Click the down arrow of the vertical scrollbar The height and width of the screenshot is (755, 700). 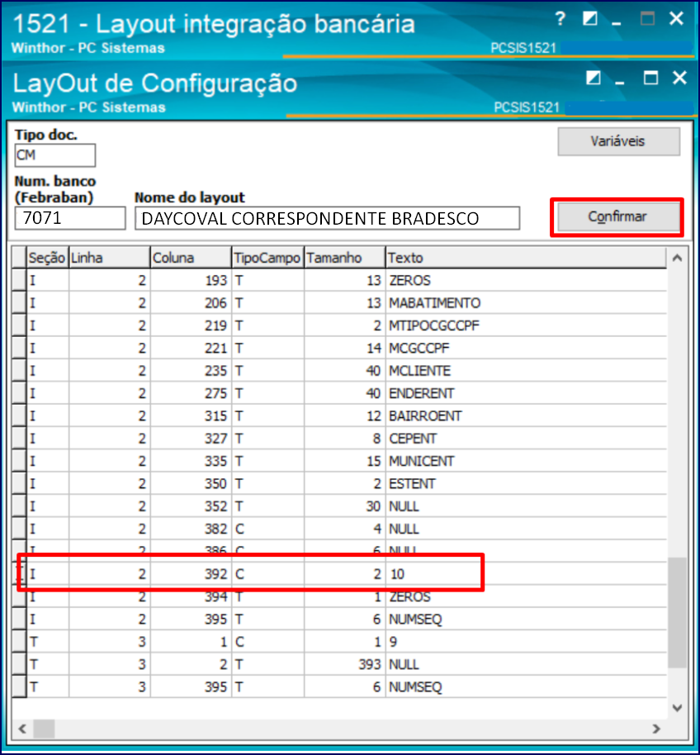point(677,707)
